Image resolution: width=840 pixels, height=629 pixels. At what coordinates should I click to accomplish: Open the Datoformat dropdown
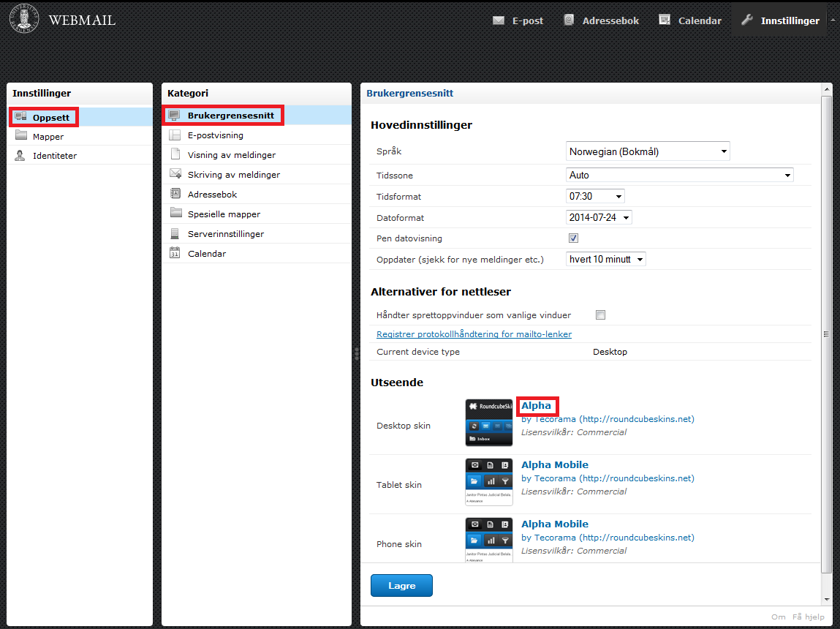tap(599, 217)
